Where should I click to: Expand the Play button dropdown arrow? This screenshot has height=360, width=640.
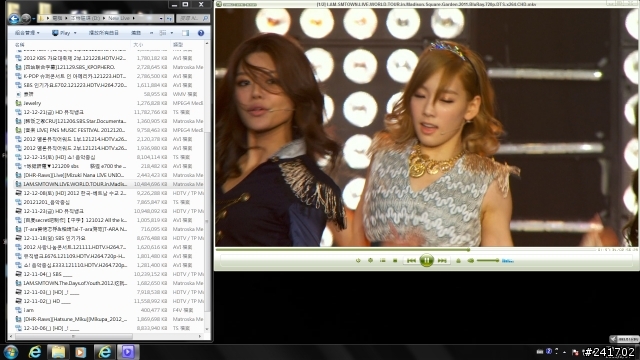tap(75, 33)
